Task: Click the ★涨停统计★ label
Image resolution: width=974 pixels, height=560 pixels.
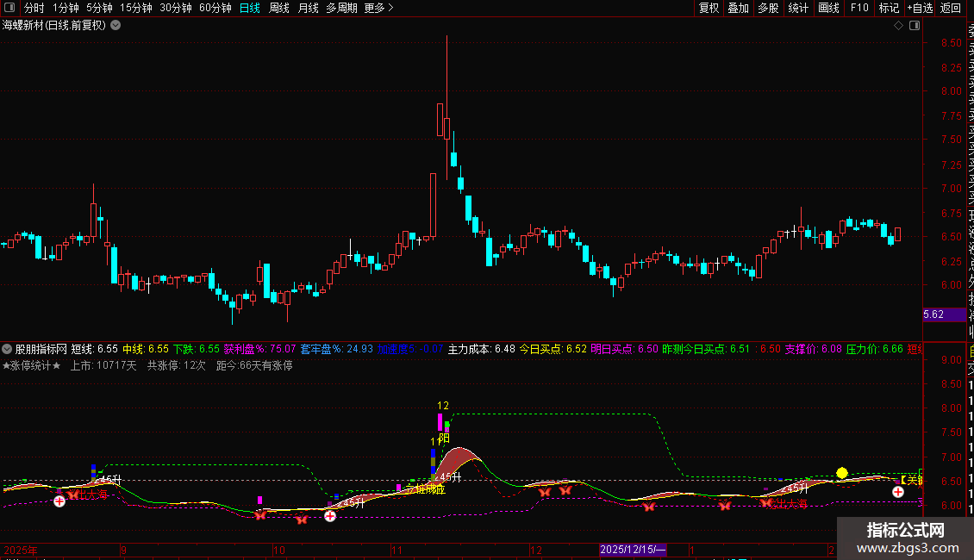Action: point(32,365)
